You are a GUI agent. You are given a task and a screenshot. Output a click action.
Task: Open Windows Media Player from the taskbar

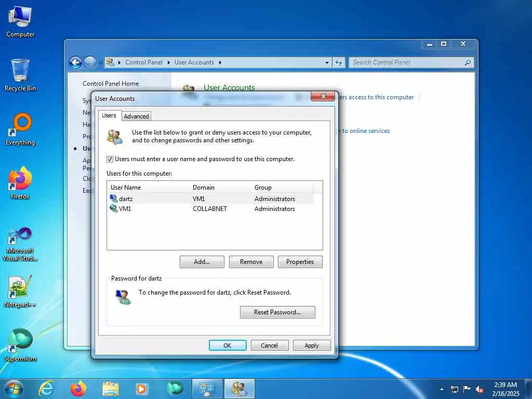pos(142,389)
